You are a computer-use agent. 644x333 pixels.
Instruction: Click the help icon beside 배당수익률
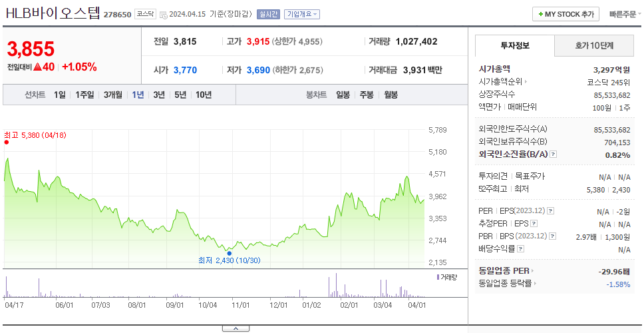(x=520, y=248)
